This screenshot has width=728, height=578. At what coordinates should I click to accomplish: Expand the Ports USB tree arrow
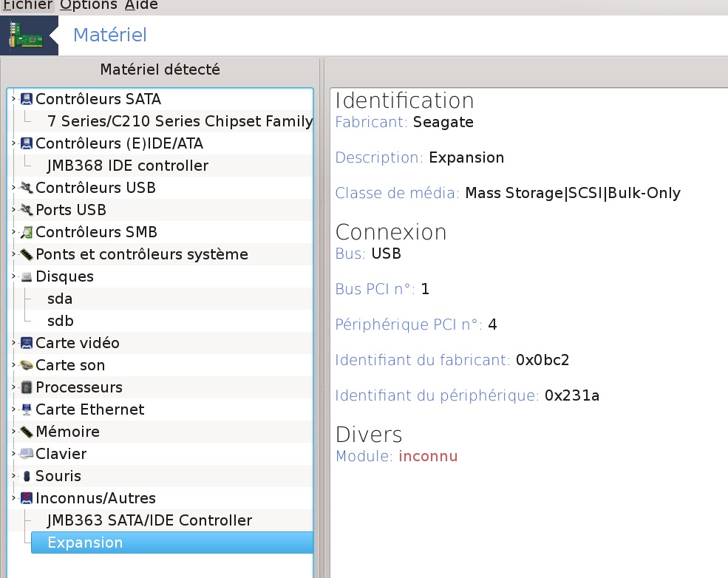(x=13, y=210)
